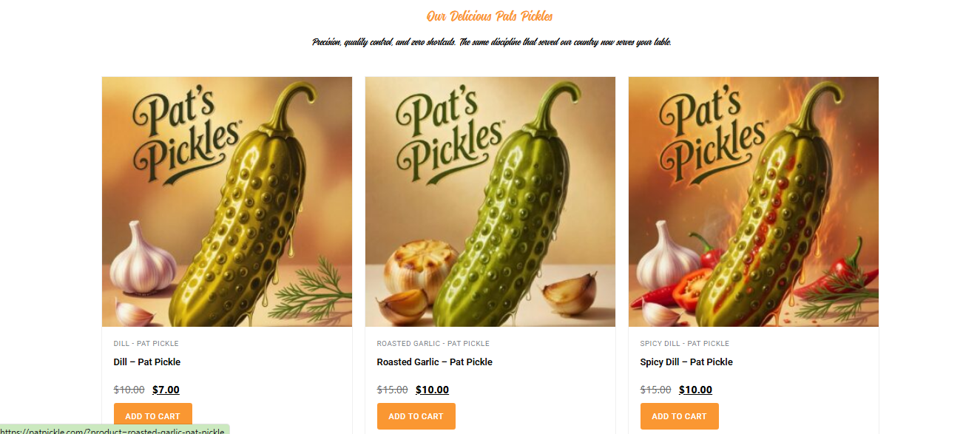Open the Dill pickle product image

coord(226,201)
